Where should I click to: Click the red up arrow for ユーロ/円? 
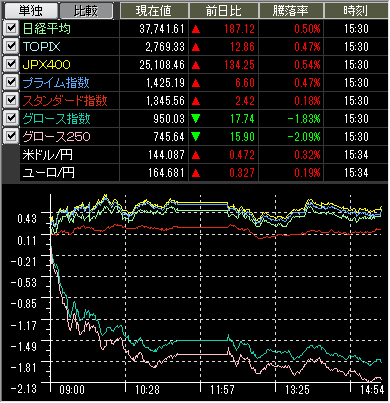[x=196, y=173]
